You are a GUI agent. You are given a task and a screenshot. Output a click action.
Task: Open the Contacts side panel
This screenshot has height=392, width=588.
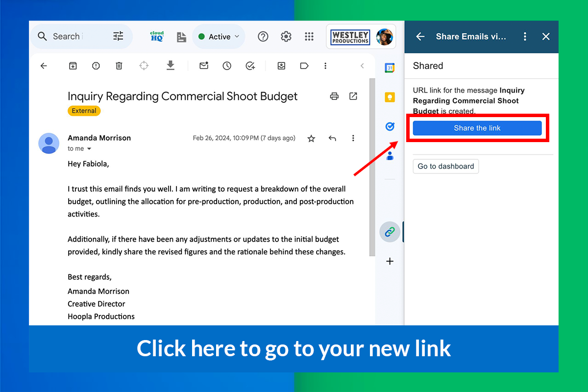click(x=390, y=156)
